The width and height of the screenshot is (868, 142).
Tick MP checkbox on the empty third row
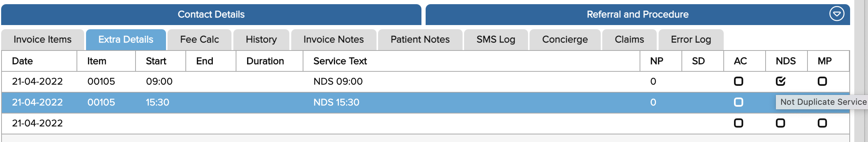[822, 123]
